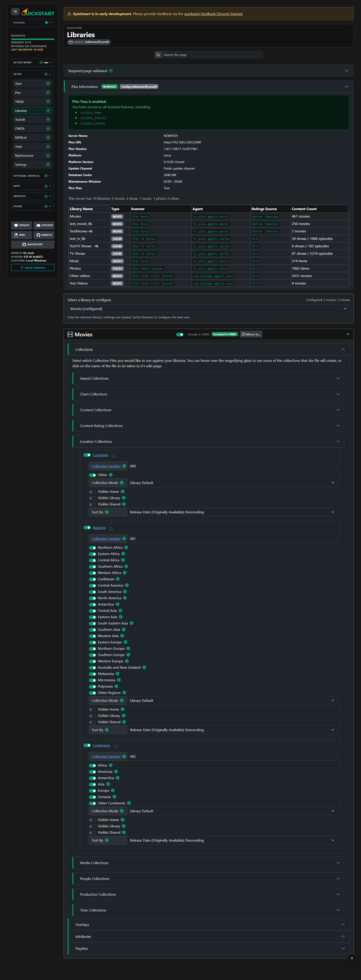
Task: Expand the Chart Collections section
Action: click(209, 394)
